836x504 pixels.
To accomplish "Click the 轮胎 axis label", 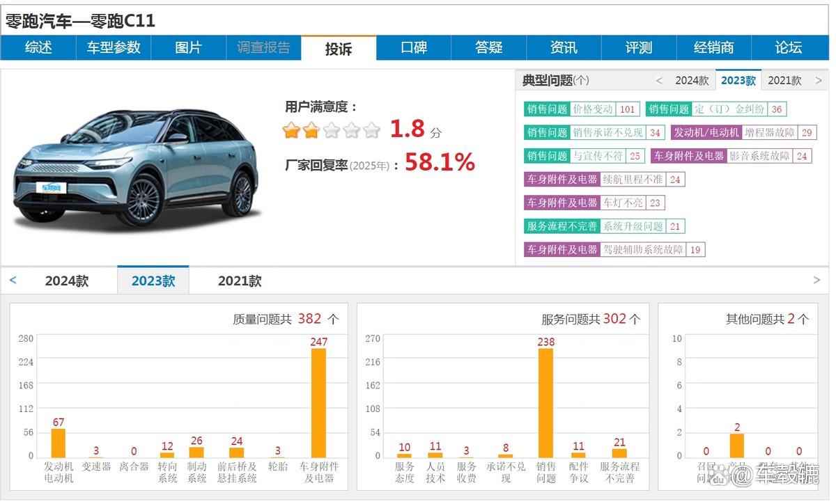I will [277, 466].
